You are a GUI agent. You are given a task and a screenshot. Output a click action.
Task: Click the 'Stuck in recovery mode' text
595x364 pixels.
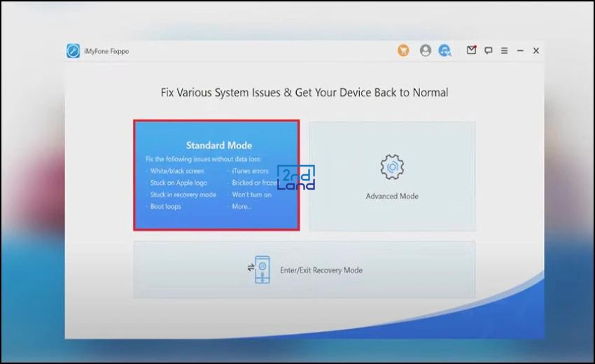pos(183,195)
